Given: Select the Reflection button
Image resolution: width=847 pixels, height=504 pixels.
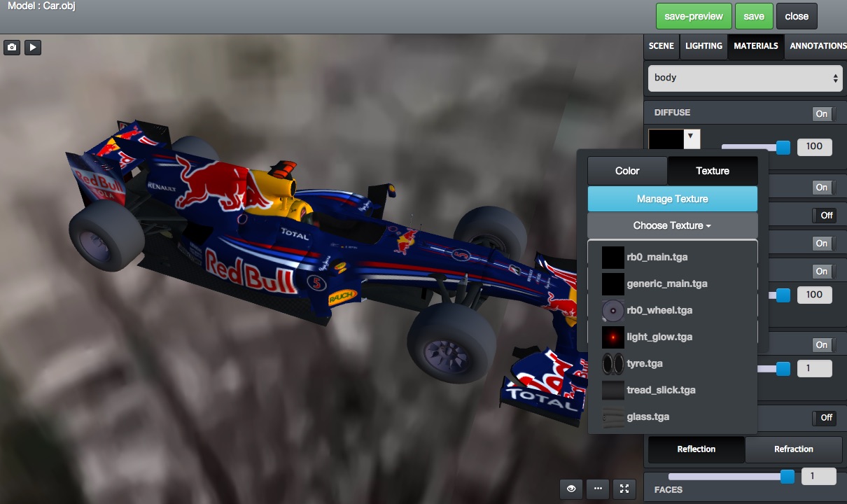Looking at the screenshot, I should [x=696, y=449].
